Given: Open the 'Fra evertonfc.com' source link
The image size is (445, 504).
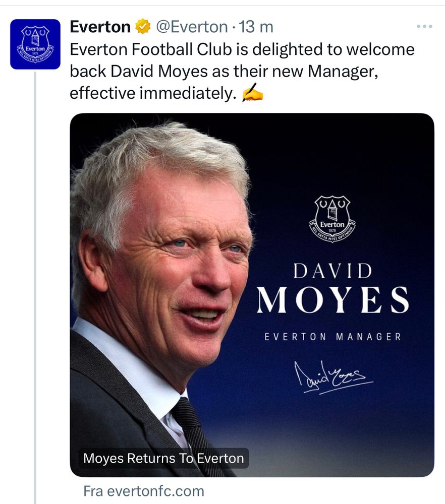Looking at the screenshot, I should tap(144, 491).
